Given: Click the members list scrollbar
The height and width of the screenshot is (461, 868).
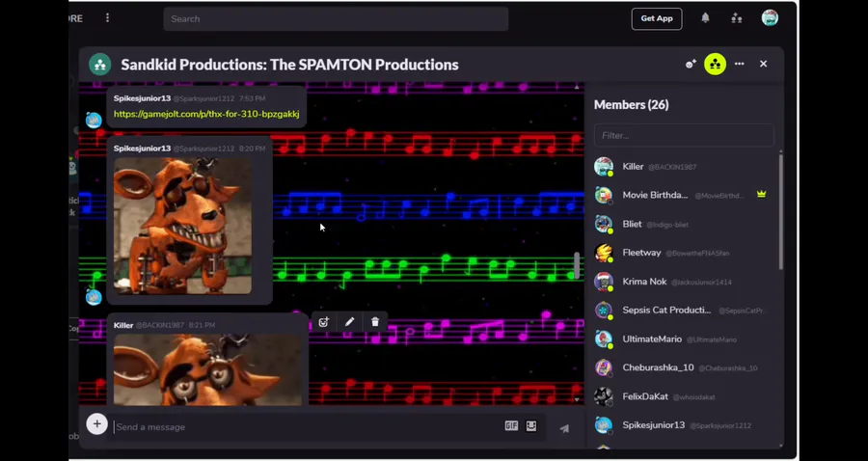Looking at the screenshot, I should [x=781, y=211].
